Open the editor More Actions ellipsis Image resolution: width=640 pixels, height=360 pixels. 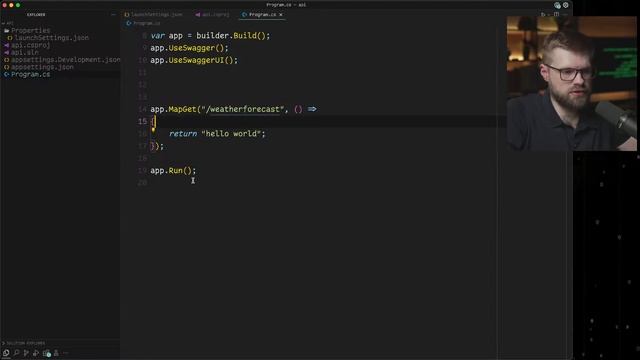pyautogui.click(x=565, y=14)
